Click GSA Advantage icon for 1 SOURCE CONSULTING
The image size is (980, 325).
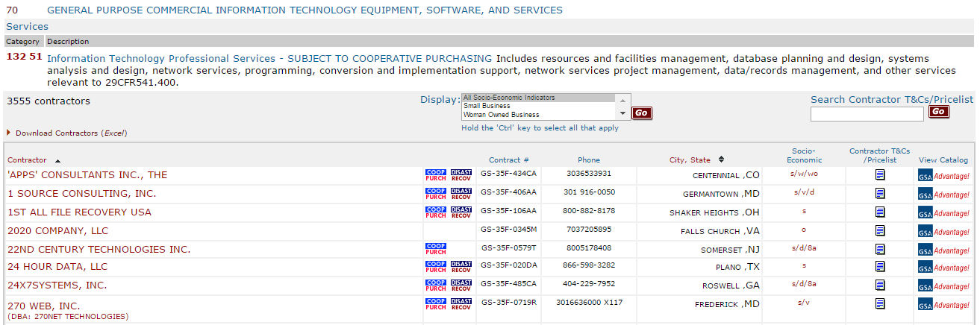point(943,195)
